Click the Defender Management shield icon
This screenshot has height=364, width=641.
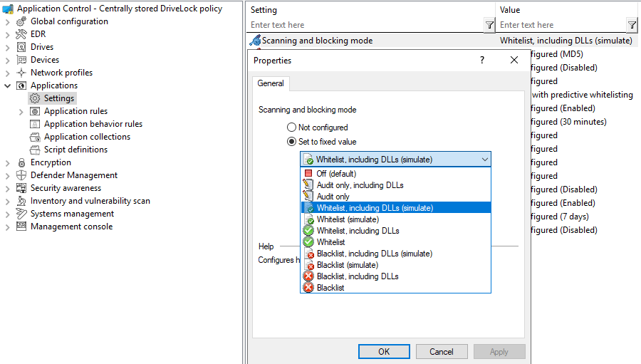point(21,175)
